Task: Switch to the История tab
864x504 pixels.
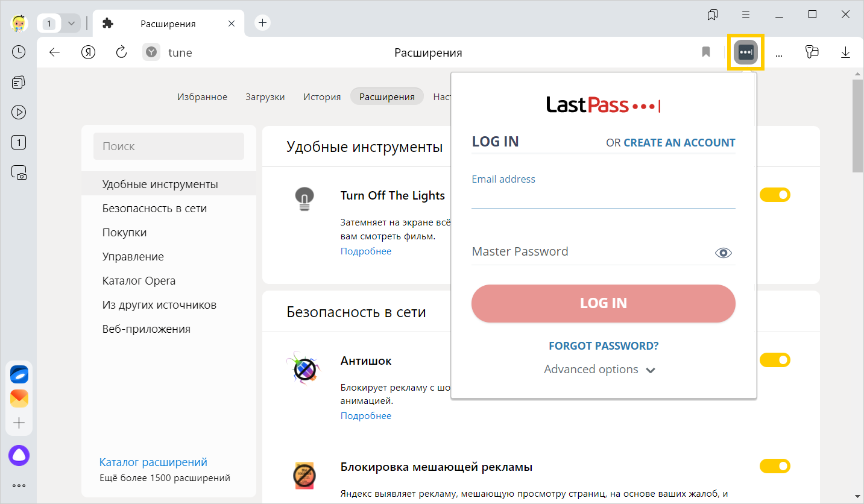Action: pos(322,96)
